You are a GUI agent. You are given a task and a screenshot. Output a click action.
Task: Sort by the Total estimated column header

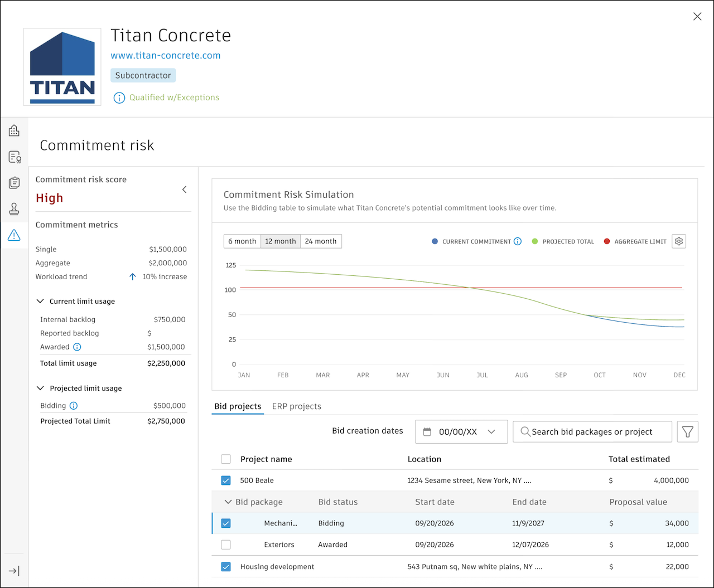pyautogui.click(x=639, y=459)
